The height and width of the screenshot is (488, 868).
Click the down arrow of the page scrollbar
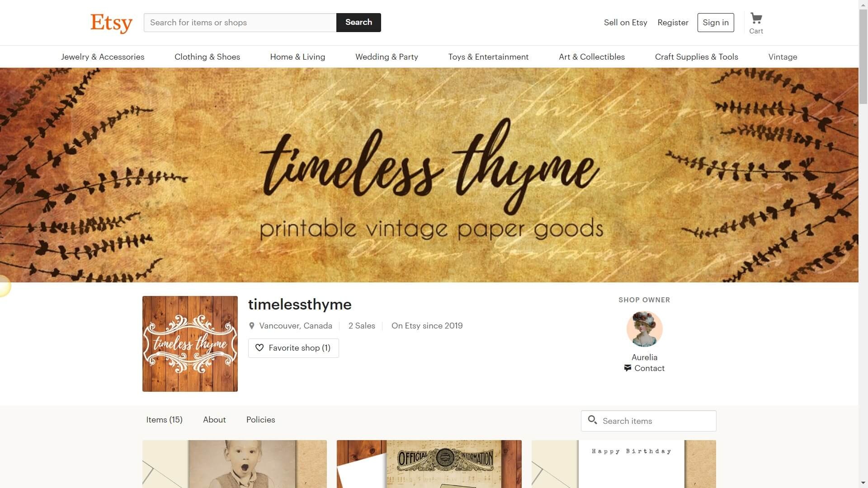click(x=863, y=483)
